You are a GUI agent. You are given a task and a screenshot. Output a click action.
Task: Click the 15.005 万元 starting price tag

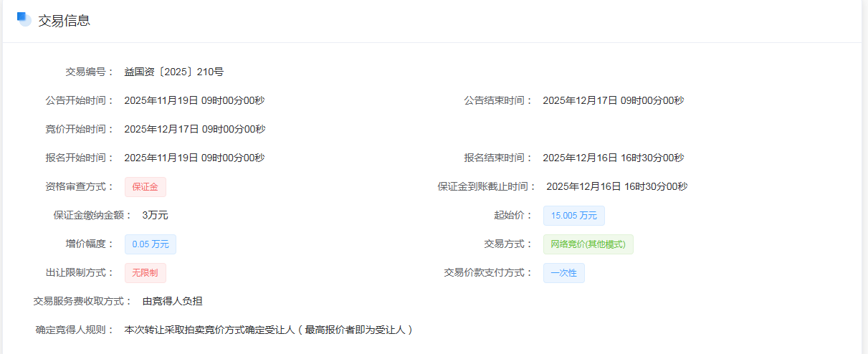[573, 216]
